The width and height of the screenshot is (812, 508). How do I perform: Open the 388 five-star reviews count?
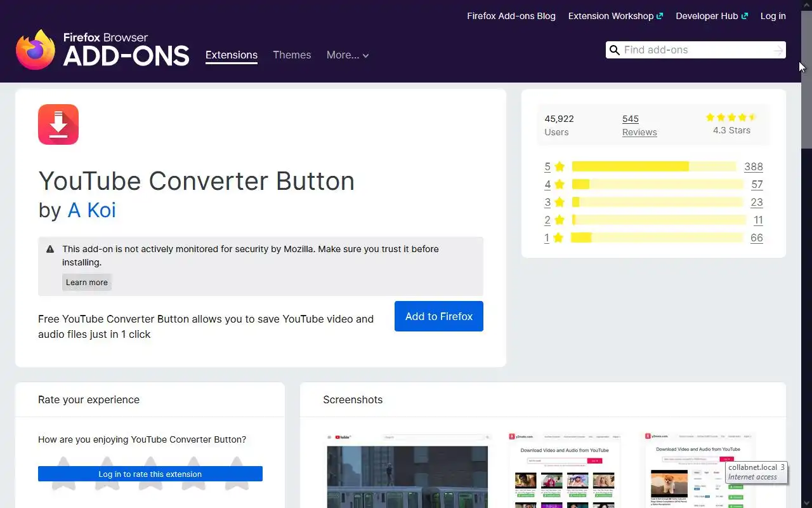[x=754, y=167]
